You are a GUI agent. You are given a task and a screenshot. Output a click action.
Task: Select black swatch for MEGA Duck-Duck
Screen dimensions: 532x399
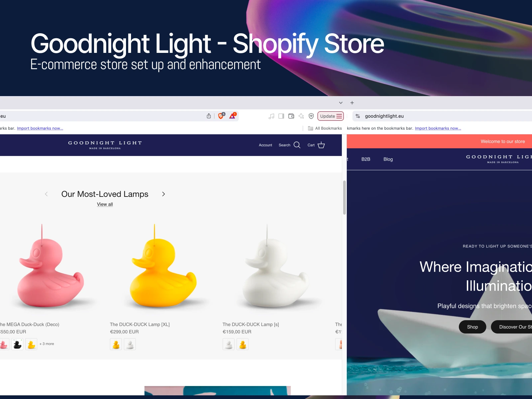point(17,344)
